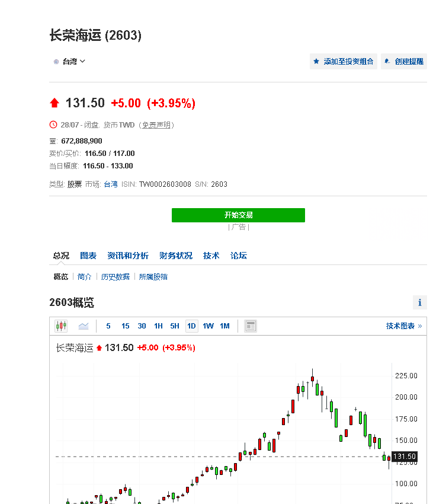Open the 资讯和分析 tab

coord(128,256)
